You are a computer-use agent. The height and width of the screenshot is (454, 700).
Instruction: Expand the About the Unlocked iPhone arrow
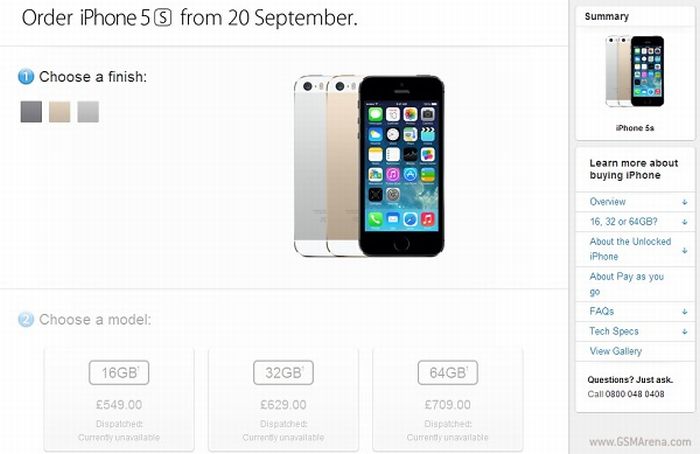click(684, 250)
